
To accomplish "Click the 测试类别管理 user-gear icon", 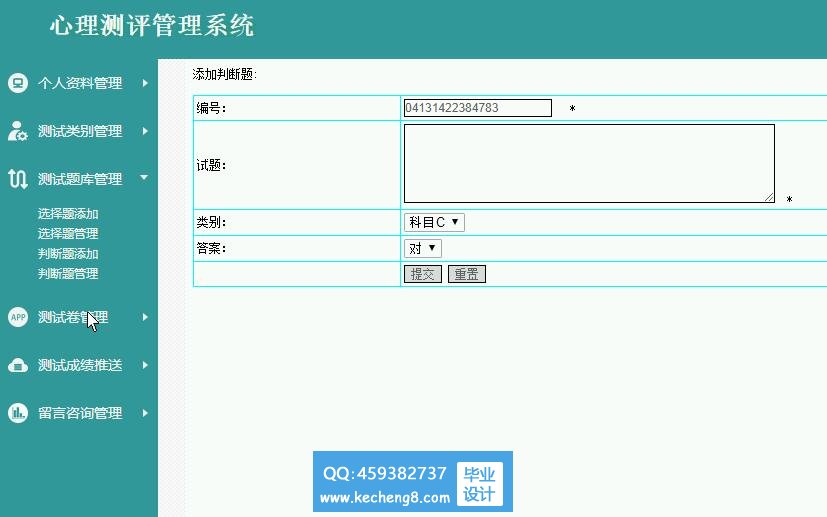I will (17, 131).
